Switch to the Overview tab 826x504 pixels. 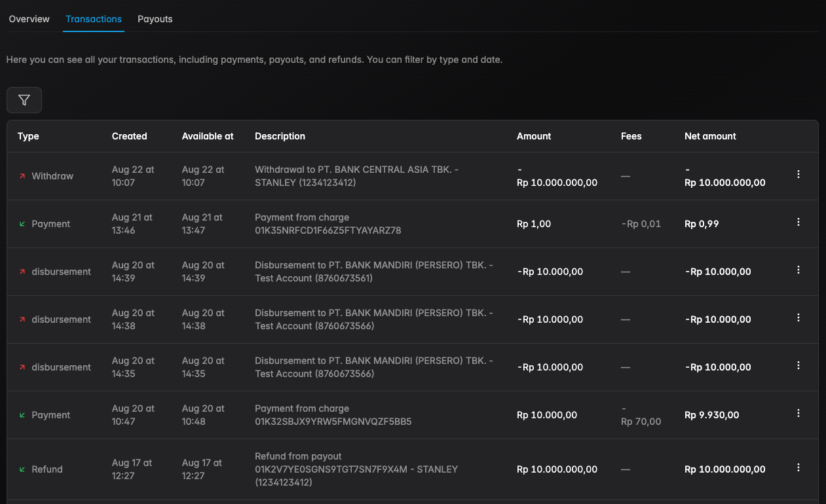[29, 19]
